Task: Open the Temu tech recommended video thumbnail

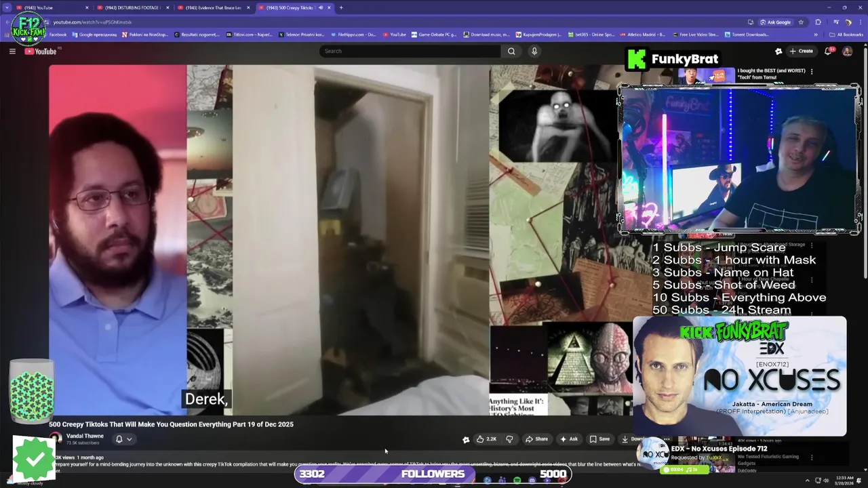Action: [x=707, y=75]
